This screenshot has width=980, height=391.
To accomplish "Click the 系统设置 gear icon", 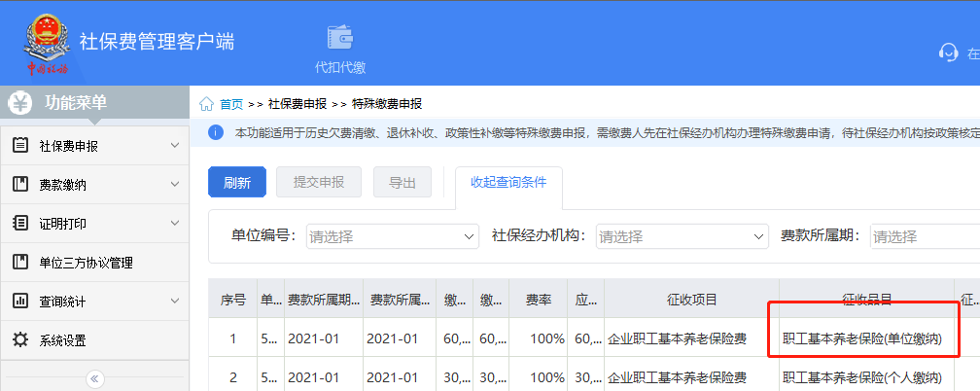I will tap(19, 340).
